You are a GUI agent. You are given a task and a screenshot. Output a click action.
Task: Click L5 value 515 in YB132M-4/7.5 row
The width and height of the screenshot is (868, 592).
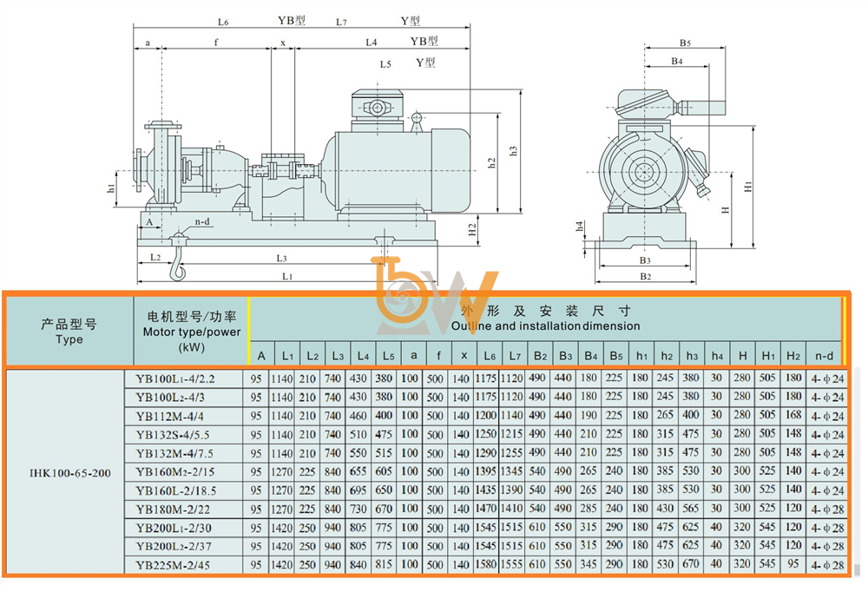[x=384, y=453]
